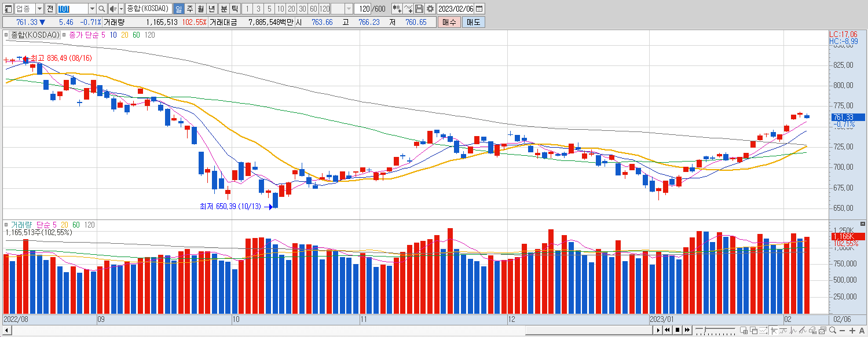Edit the candle count field showing 120
Image resolution: width=868 pixels, height=337 pixels.
click(x=363, y=9)
